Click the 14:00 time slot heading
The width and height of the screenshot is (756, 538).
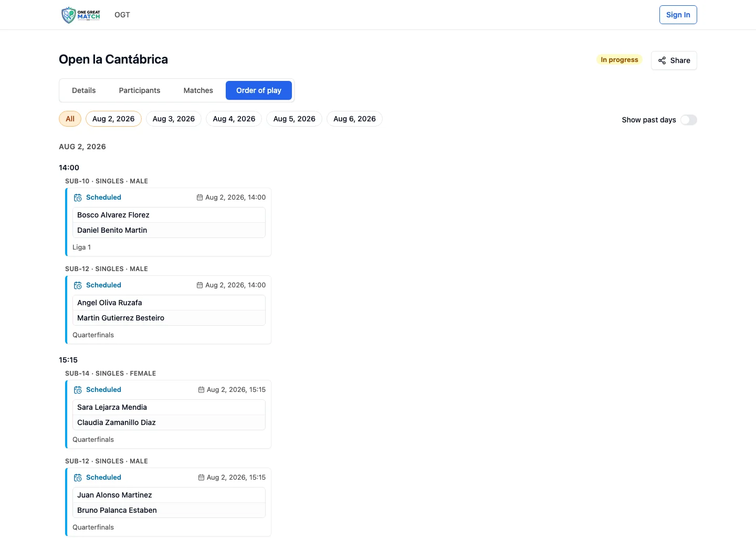click(69, 168)
